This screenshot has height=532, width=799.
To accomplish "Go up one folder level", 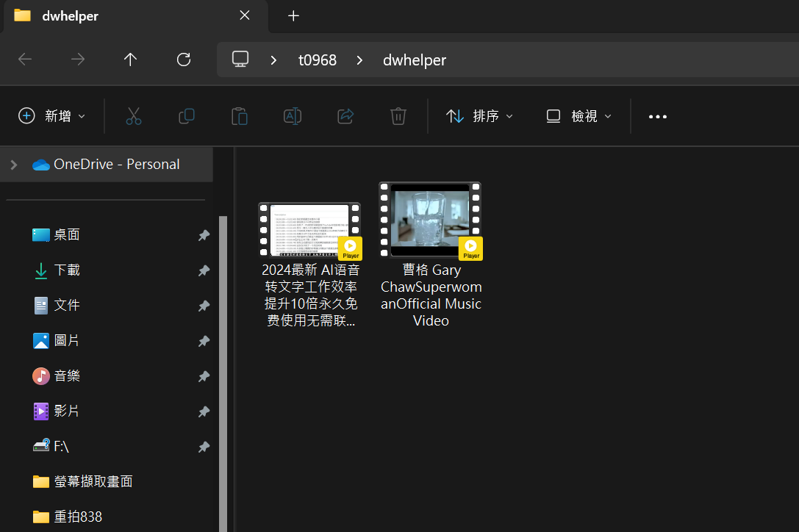I will [x=130, y=60].
